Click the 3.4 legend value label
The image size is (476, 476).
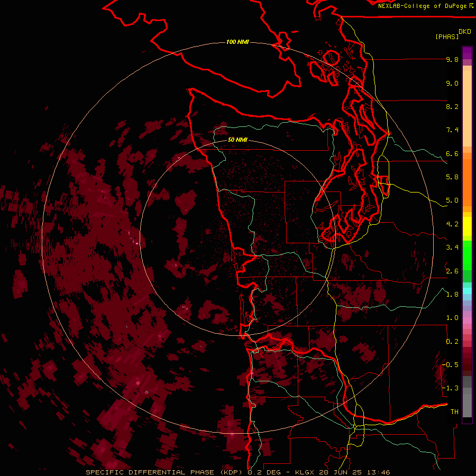coord(452,248)
